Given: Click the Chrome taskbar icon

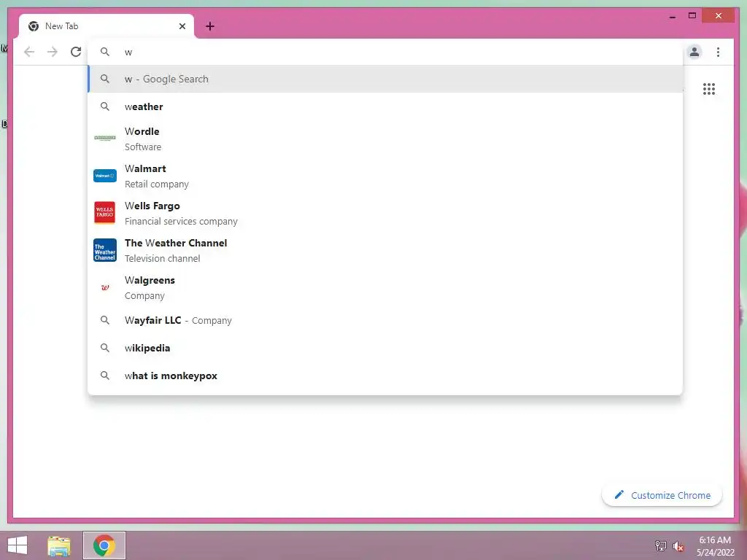Looking at the screenshot, I should click(x=104, y=545).
